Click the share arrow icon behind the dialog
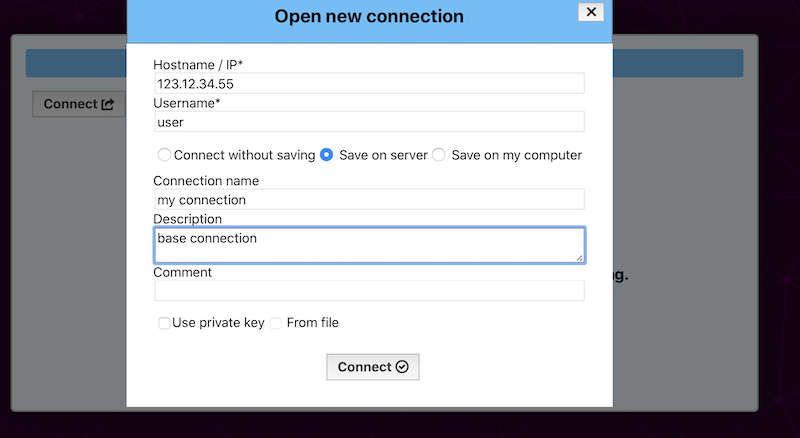Viewport: 800px width, 438px height. pos(108,104)
